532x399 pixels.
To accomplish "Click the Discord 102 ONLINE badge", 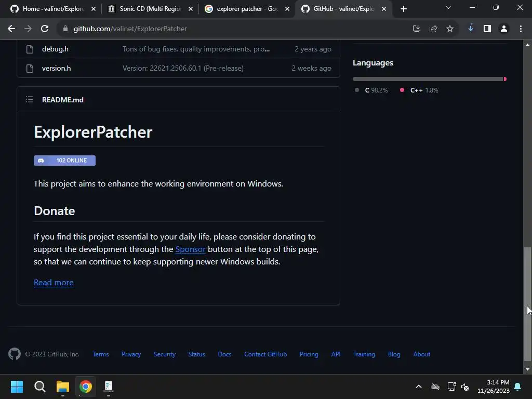I will 64,161.
